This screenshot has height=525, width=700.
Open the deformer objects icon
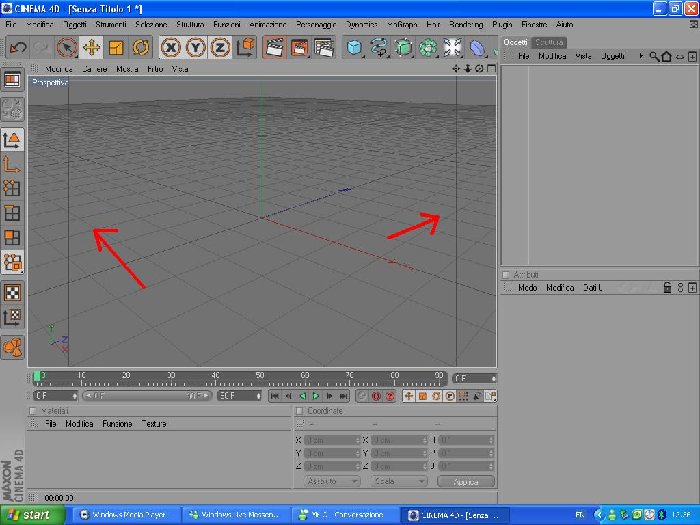coord(477,47)
